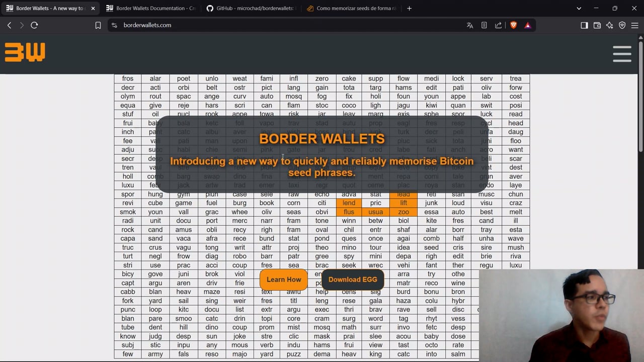Image resolution: width=644 pixels, height=362 pixels.
Task: Open Brave VPN icon
Action: coord(622,25)
